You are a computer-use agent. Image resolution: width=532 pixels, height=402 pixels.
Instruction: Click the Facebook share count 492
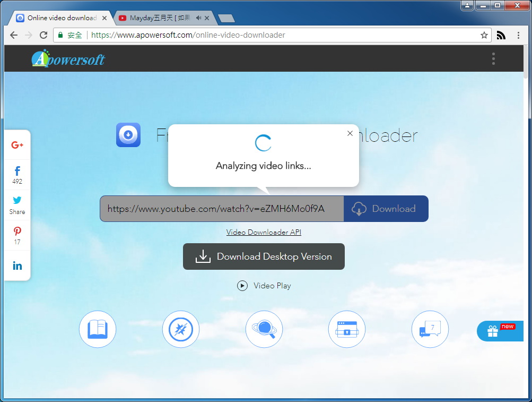(x=18, y=182)
